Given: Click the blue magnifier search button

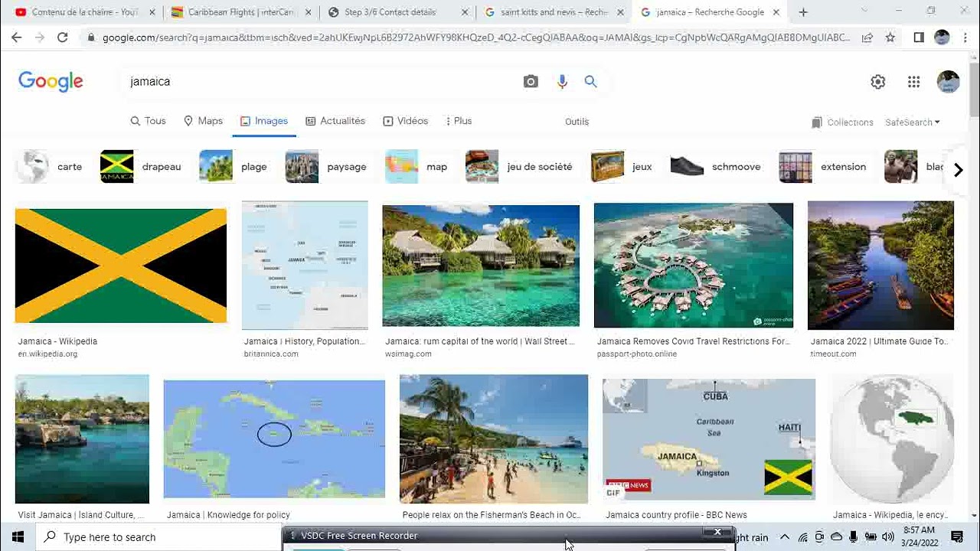Looking at the screenshot, I should tap(590, 81).
